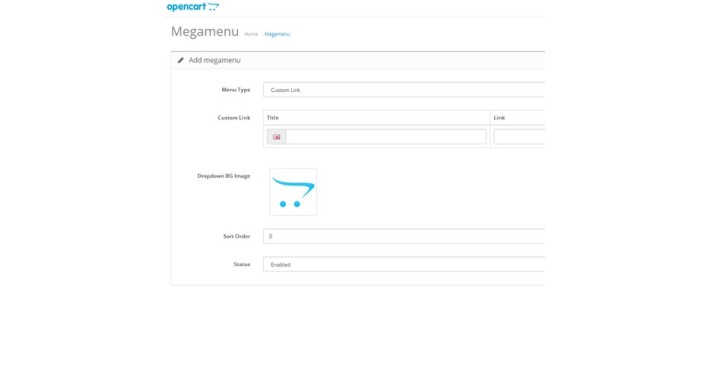The width and height of the screenshot is (710, 380).
Task: Click the pencil icon beside Add megamenu
Action: 181,60
